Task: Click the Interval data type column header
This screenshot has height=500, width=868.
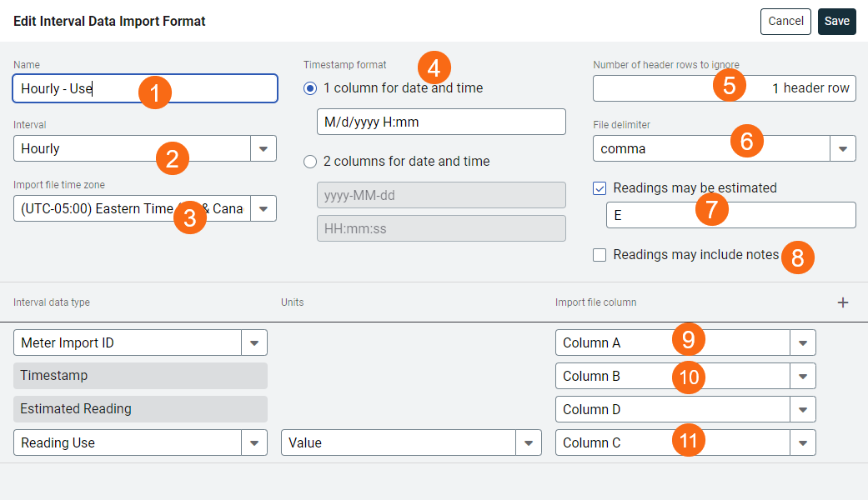Action: [x=52, y=302]
